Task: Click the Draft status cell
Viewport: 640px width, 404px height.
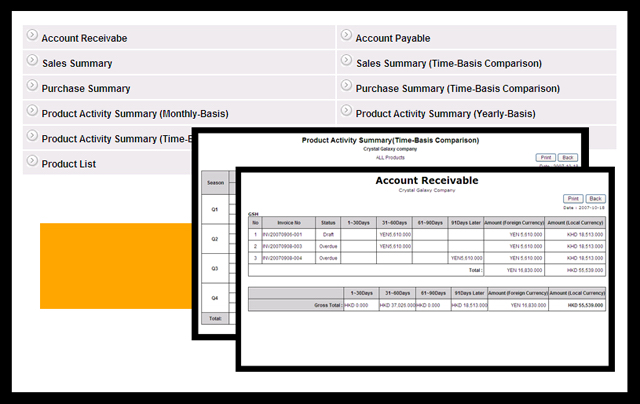Action: (x=328, y=235)
